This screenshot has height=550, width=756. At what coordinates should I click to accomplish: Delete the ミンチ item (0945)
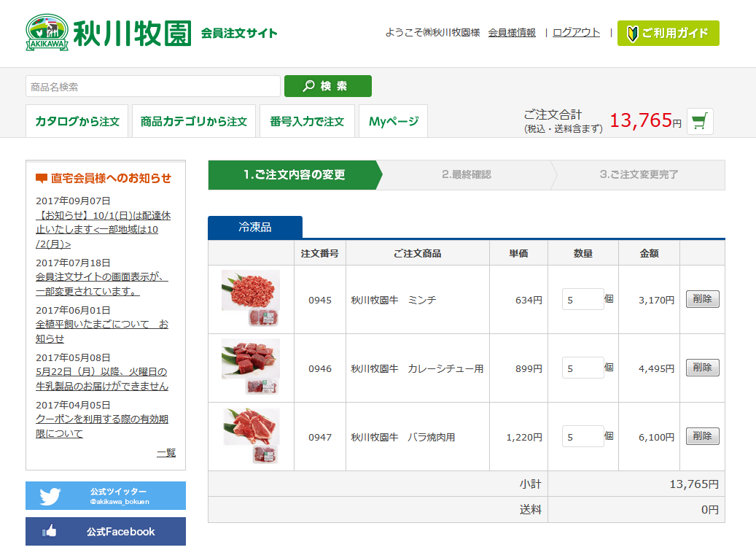[x=703, y=299]
